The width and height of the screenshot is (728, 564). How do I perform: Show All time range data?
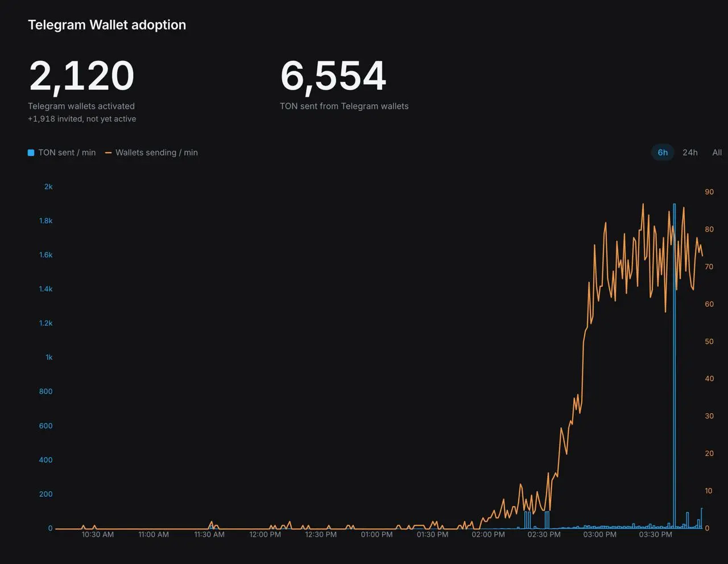point(717,153)
